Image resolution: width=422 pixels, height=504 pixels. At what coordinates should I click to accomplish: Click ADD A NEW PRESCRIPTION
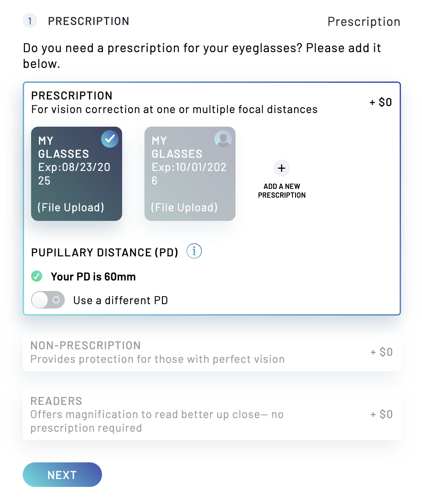pos(281,180)
